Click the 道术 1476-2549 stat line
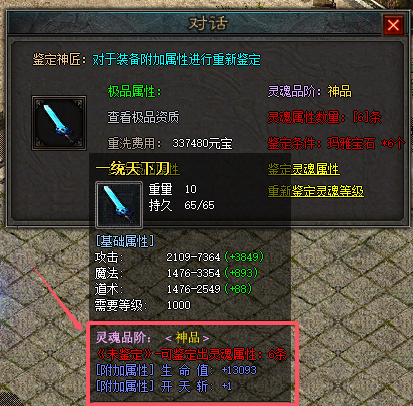This screenshot has height=406, width=413. tap(173, 289)
